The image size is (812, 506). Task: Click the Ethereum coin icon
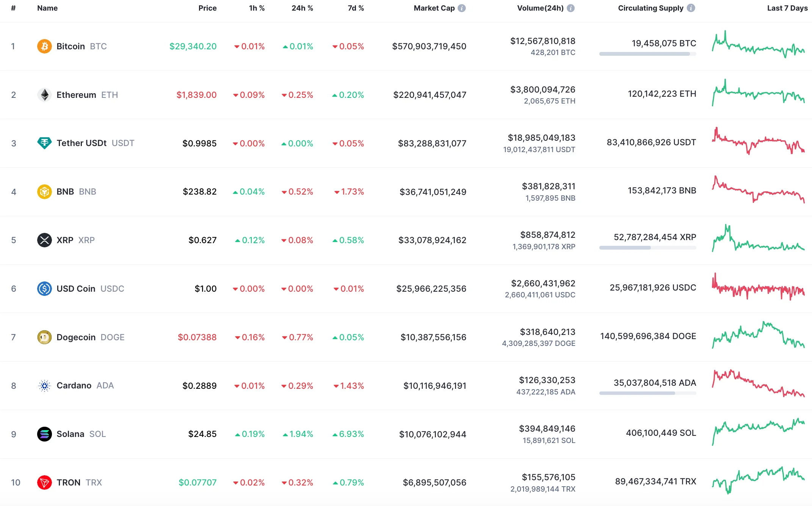[x=44, y=94]
